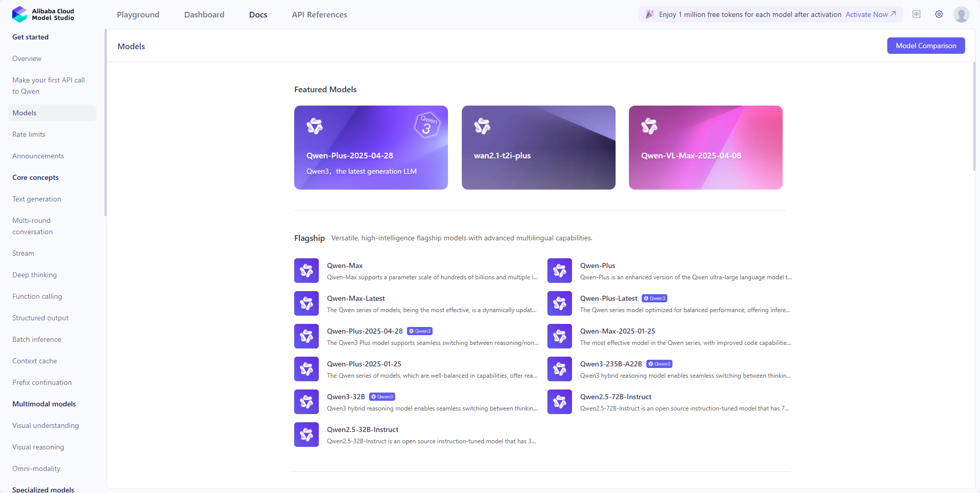Click the Qwen-Max model icon
980x493 pixels.
coord(307,271)
